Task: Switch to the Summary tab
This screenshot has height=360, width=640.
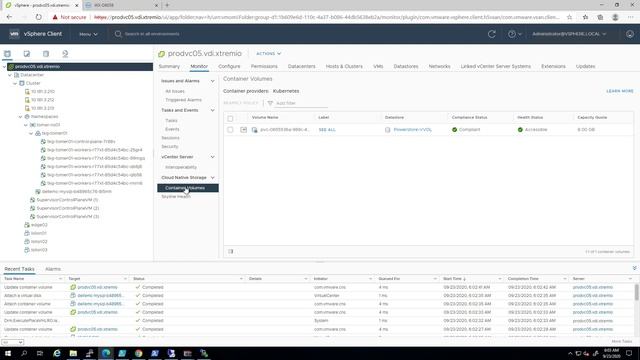Action: pyautogui.click(x=169, y=66)
